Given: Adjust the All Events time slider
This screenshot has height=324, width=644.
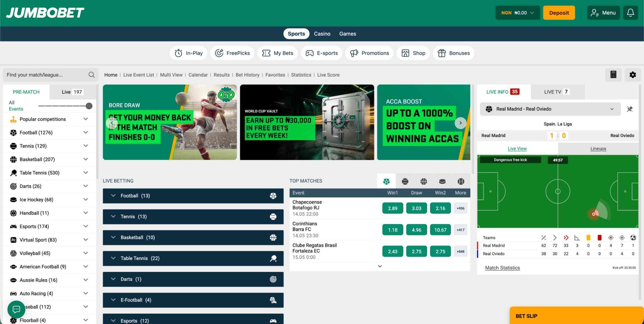Looking at the screenshot, I should [89, 106].
